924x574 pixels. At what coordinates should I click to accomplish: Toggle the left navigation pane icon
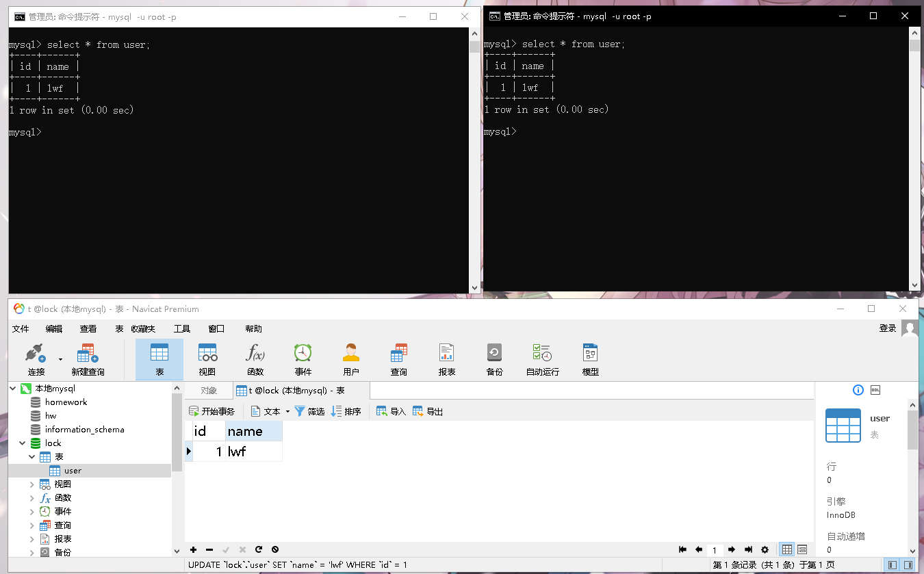click(x=892, y=565)
